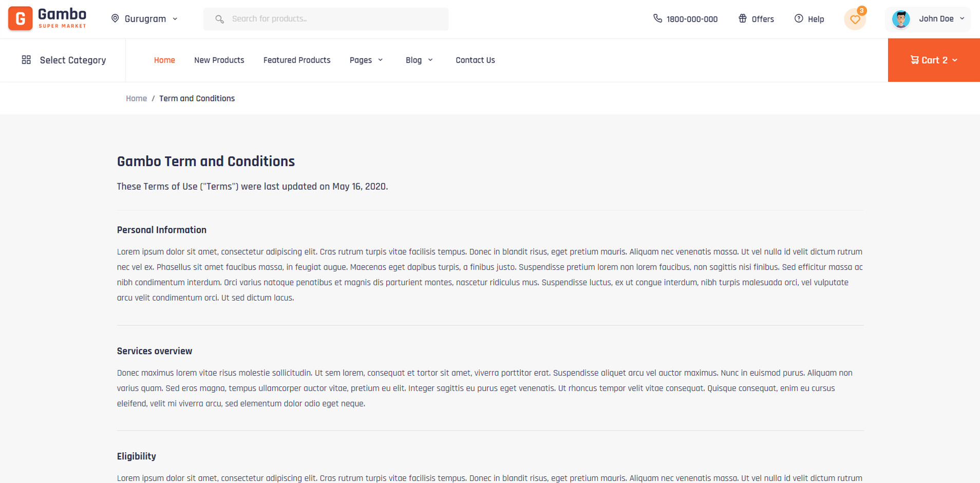Expand the Pages dropdown menu
This screenshot has width=980, height=483.
pos(381,60)
